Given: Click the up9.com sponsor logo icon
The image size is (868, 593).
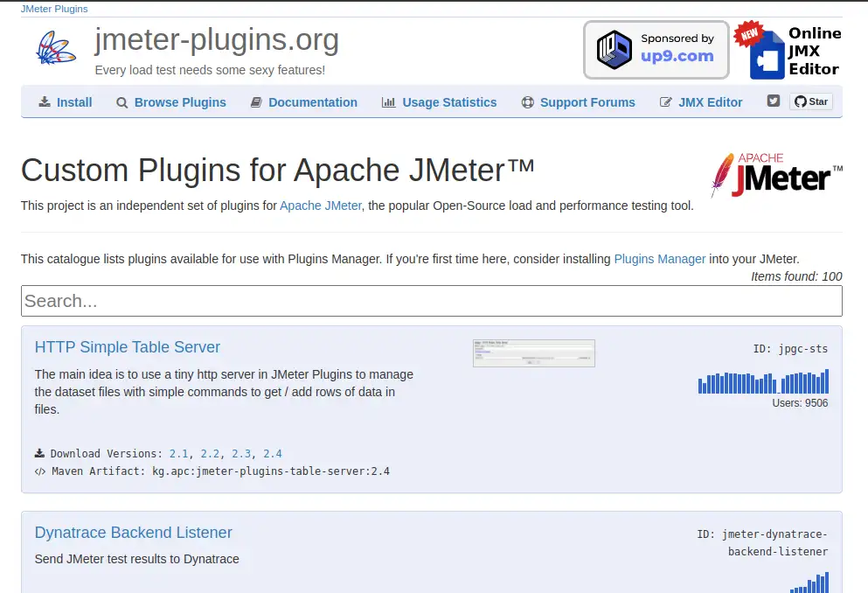Looking at the screenshot, I should click(614, 50).
